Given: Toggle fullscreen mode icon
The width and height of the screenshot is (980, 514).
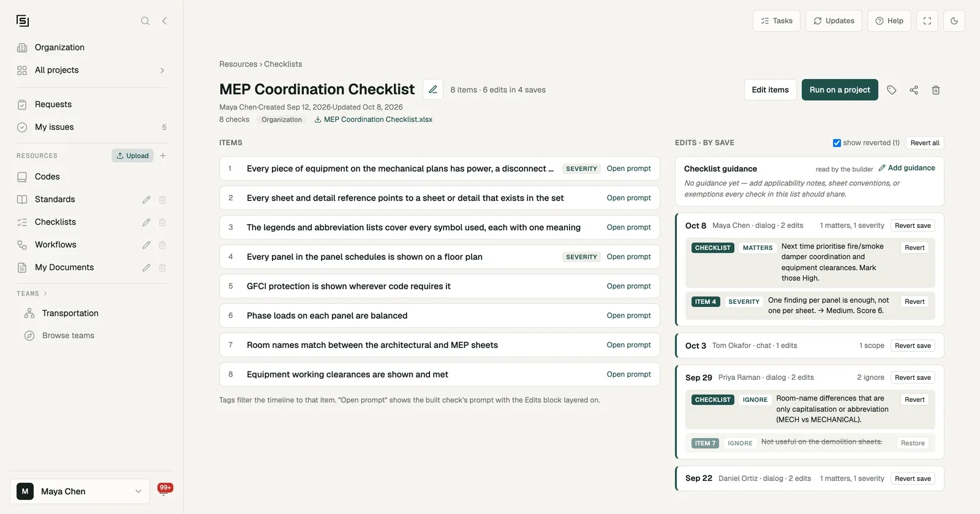Looking at the screenshot, I should [927, 21].
